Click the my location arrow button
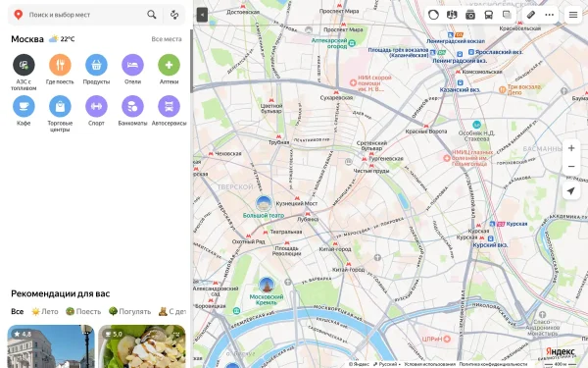 pos(571,190)
